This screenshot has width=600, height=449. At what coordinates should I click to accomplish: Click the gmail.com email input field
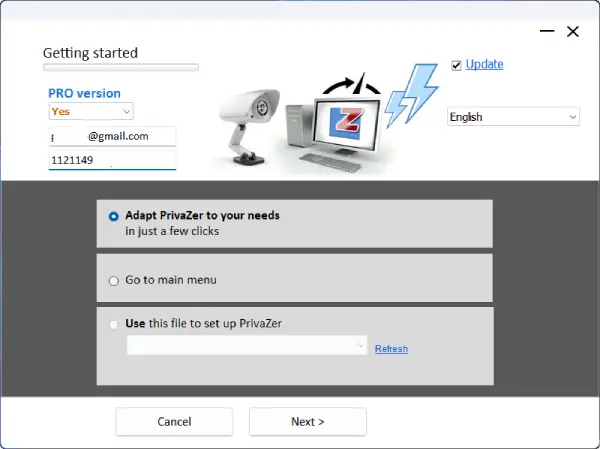tap(112, 136)
